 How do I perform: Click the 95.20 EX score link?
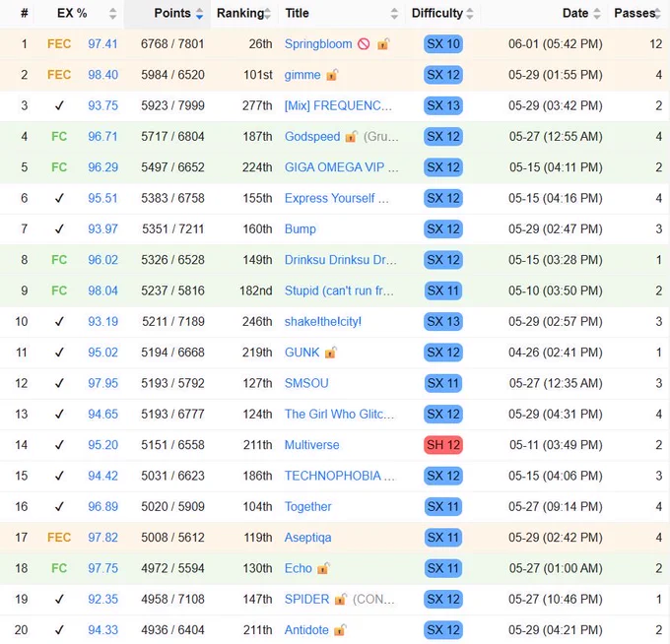click(102, 444)
